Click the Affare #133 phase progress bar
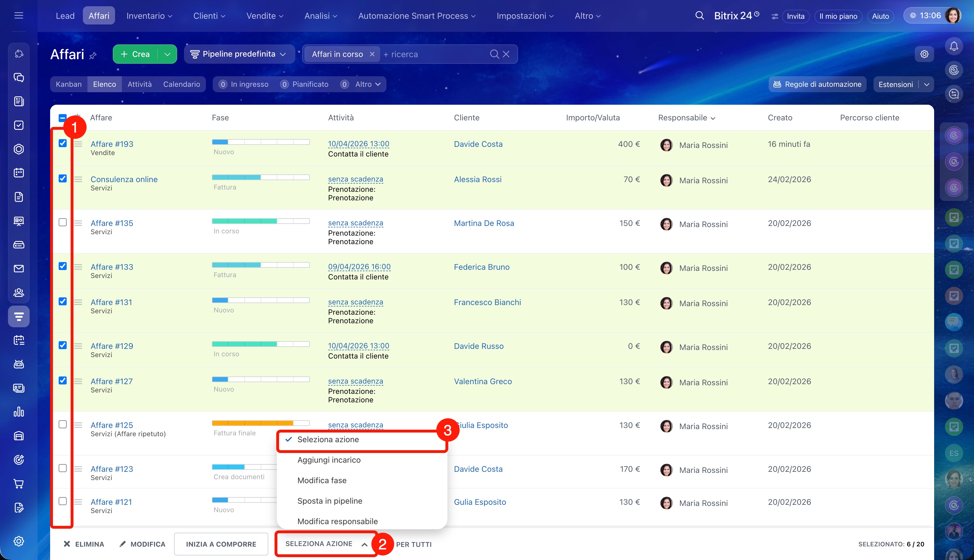 coord(261,265)
